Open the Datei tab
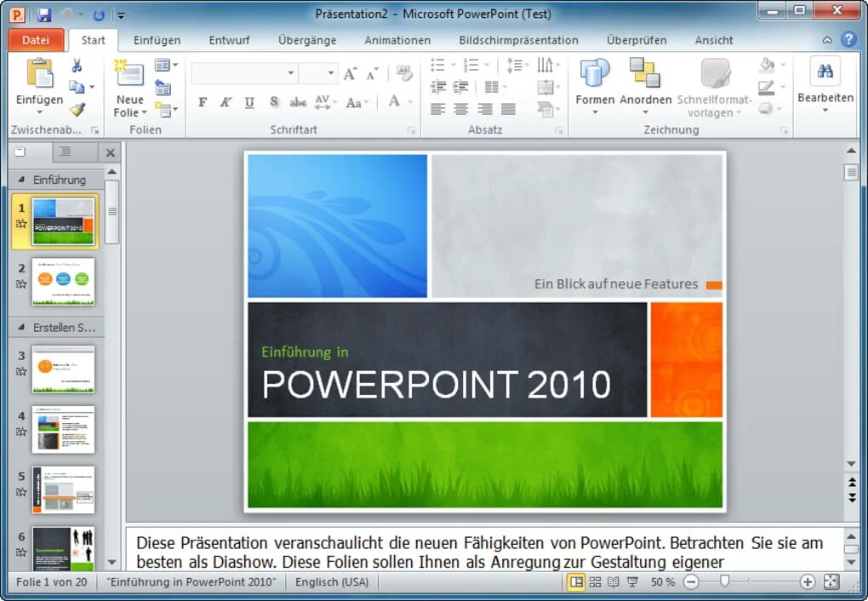Viewport: 868px width, 601px height. click(x=36, y=40)
